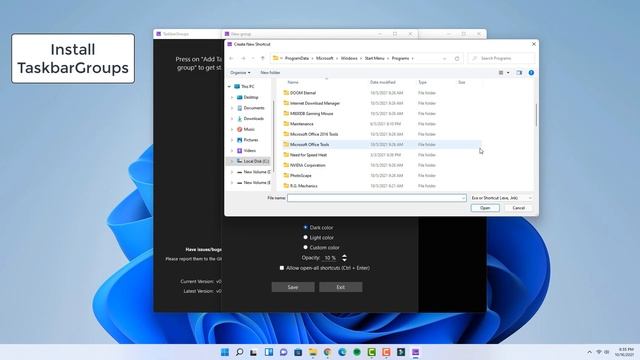Screen dimensions: 640x360
Task: Select the Dark color radio button
Action: click(305, 227)
